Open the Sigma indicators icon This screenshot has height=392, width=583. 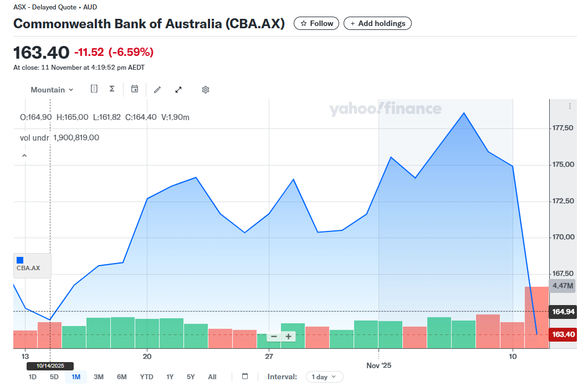pos(112,89)
